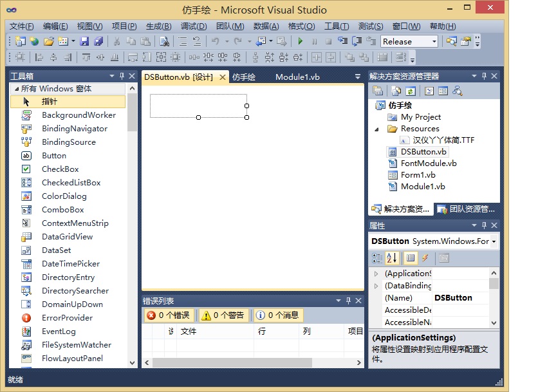The image size is (556, 392).
Task: Switch to 团队资源管... tab
Action: (x=467, y=209)
